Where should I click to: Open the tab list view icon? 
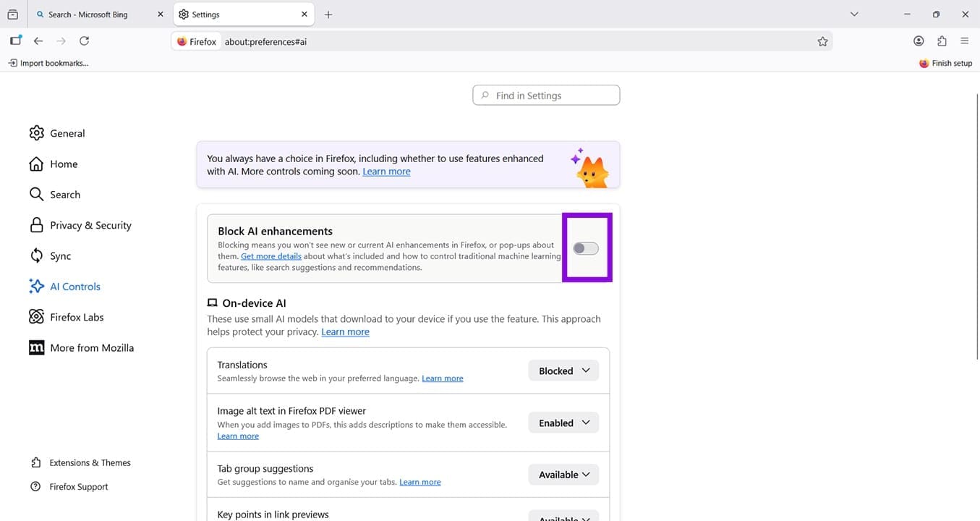point(12,14)
